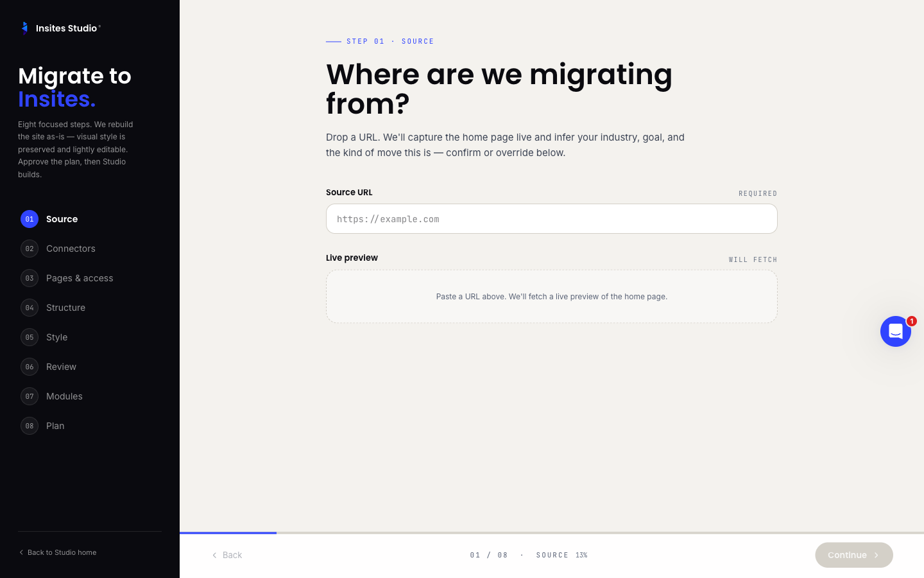Click 'STEP 01 · SOURCE' header text
Viewport: 924px width, 578px height.
point(390,41)
